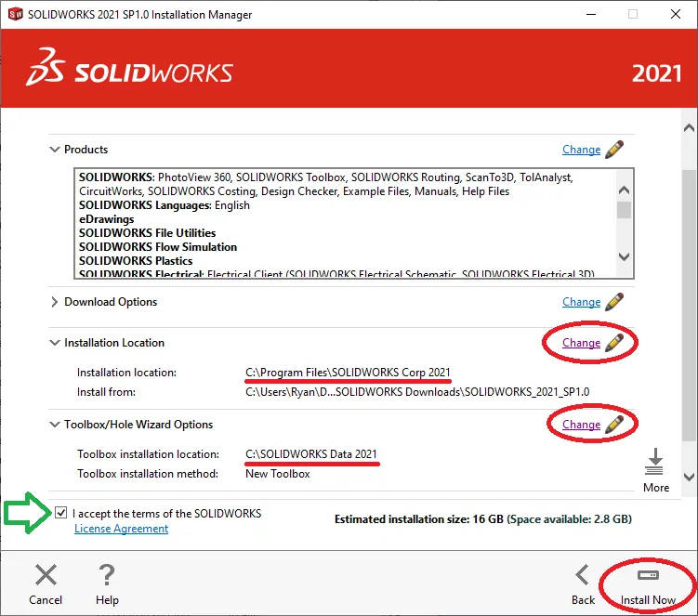Cancel the installation
The image size is (698, 616).
click(x=46, y=585)
